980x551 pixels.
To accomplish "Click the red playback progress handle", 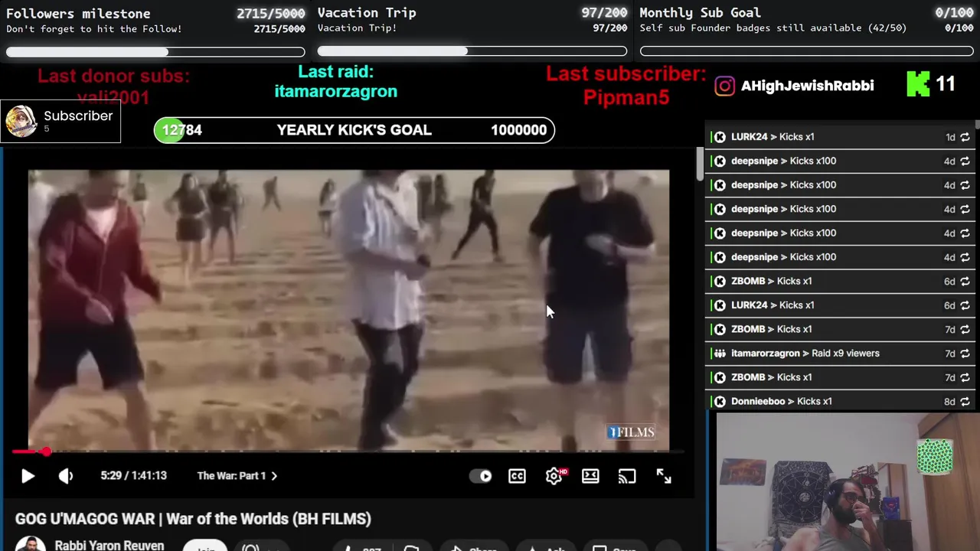I will (47, 452).
